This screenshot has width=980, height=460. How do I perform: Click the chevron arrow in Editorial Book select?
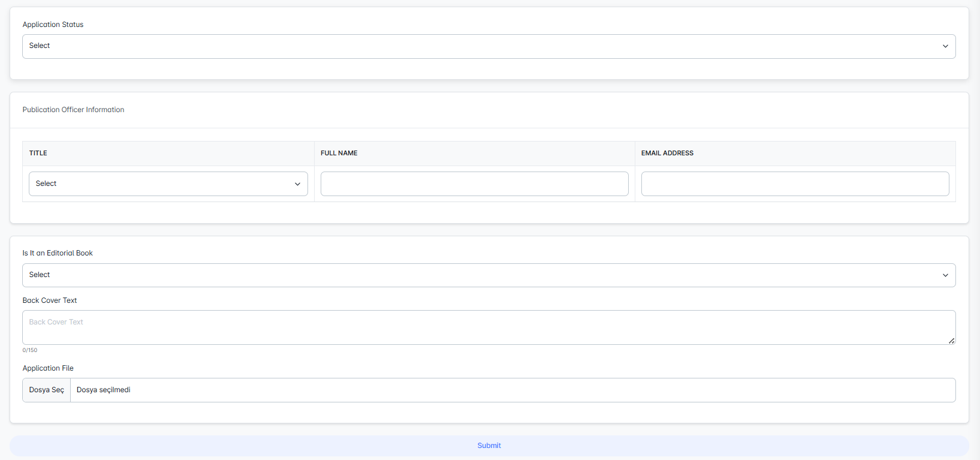pyautogui.click(x=945, y=275)
